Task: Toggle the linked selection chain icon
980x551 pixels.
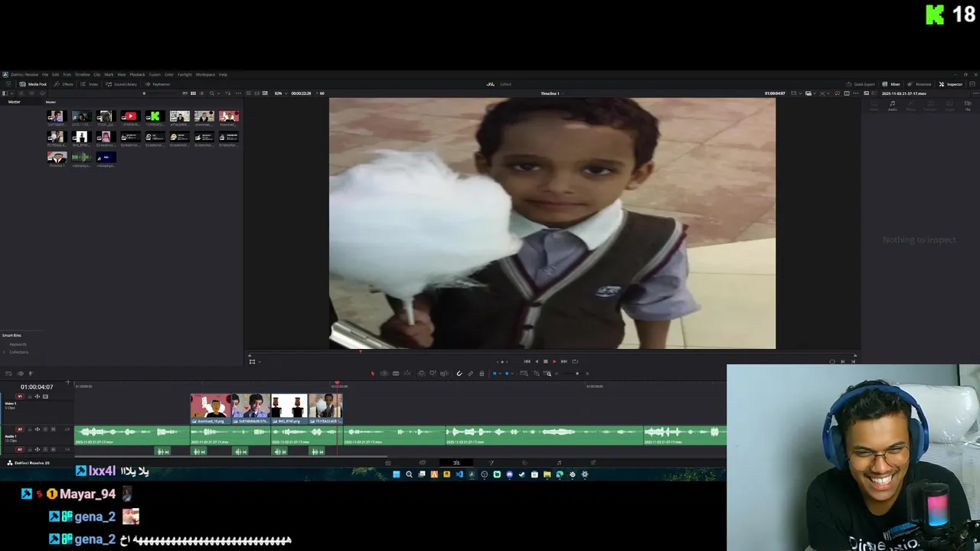Action: pos(470,373)
